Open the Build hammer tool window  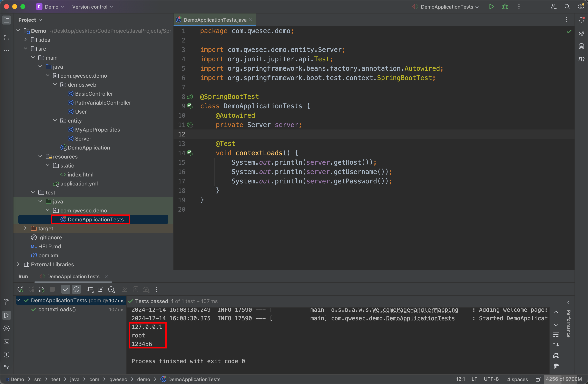(7, 302)
